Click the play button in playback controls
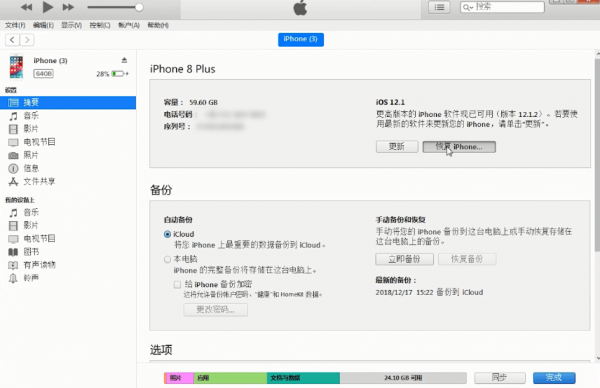The width and height of the screenshot is (600, 388). coord(47,7)
